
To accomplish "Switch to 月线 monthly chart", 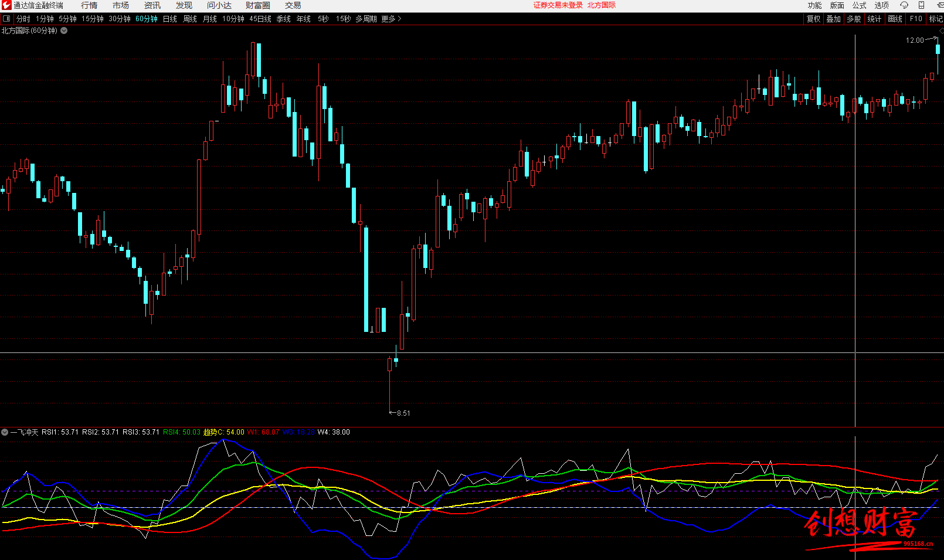I will tap(210, 19).
